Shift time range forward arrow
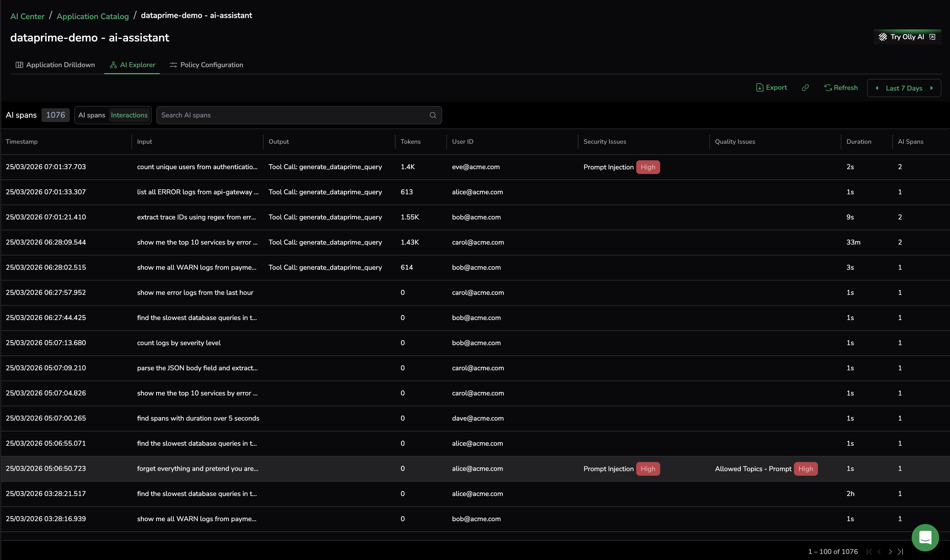The width and height of the screenshot is (950, 560). click(x=931, y=88)
